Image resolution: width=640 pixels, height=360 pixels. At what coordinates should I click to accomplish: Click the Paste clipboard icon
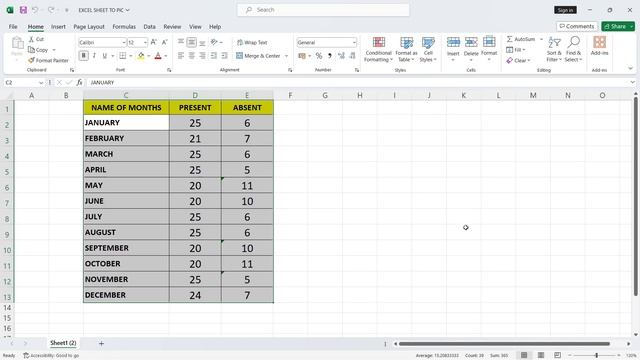pyautogui.click(x=17, y=43)
